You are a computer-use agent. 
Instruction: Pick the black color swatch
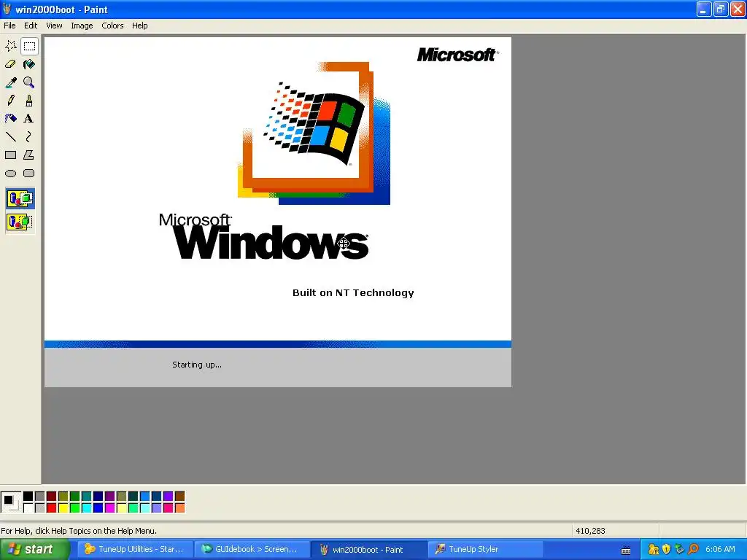28,496
